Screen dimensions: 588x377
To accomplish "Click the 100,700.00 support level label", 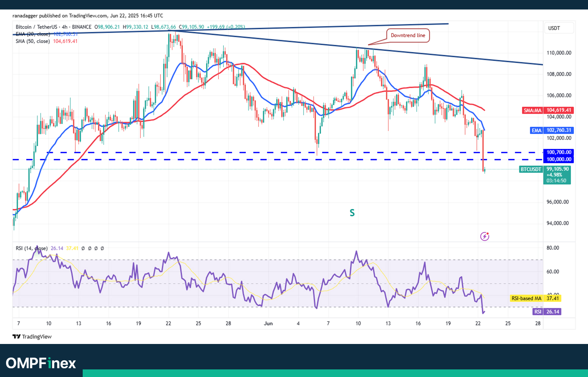I will (x=558, y=152).
